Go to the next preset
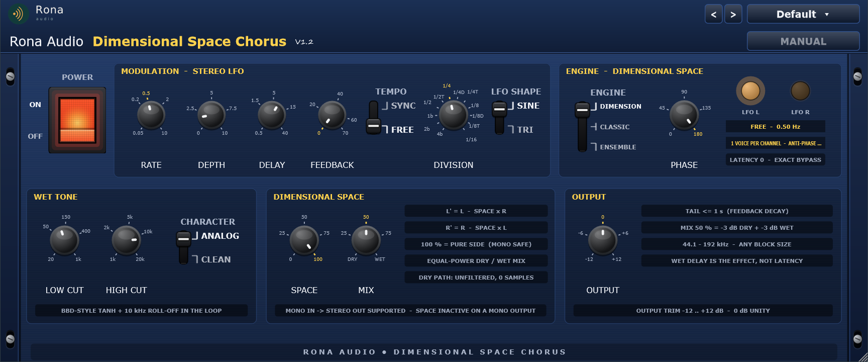868x362 pixels. click(x=733, y=14)
